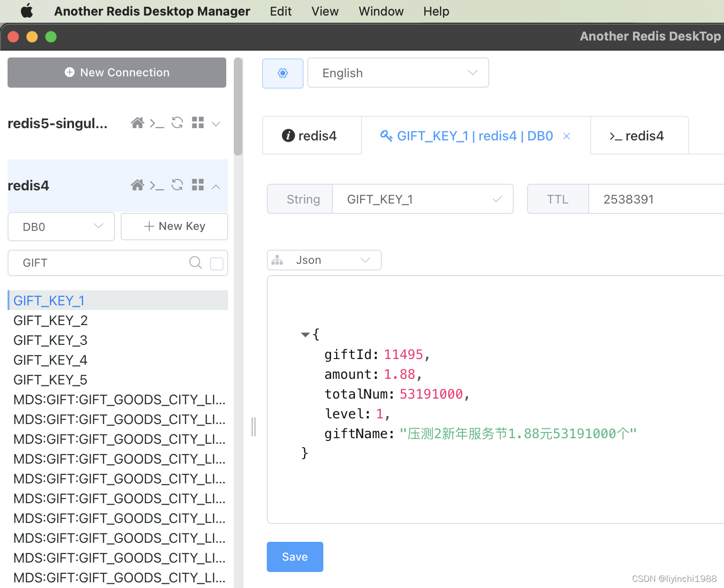Viewport: 724px width, 588px height.
Task: Open grid menu for redis4 connection
Action: tap(198, 185)
